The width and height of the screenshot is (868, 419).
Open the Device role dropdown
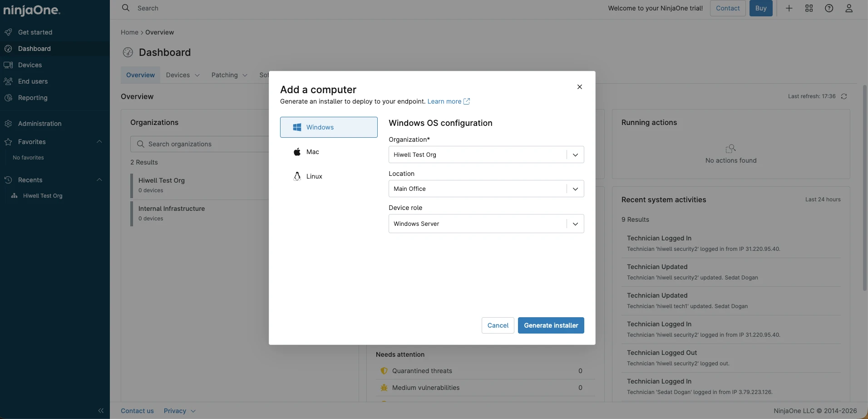486,224
